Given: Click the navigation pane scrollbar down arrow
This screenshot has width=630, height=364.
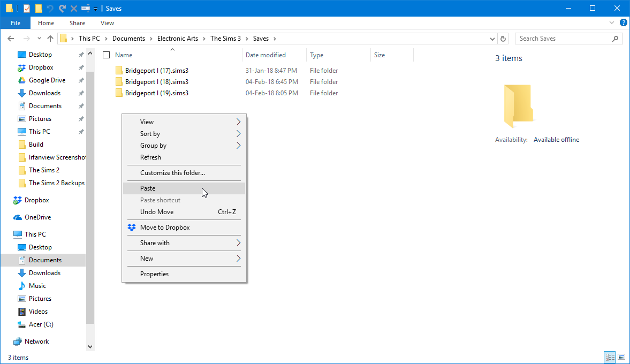Looking at the screenshot, I should 90,347.
